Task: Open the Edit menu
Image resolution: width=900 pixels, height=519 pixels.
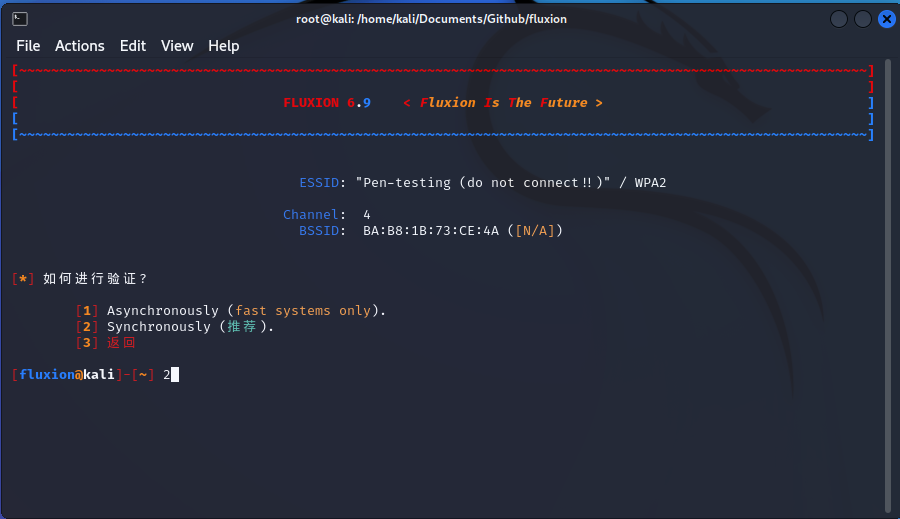Action: 133,46
